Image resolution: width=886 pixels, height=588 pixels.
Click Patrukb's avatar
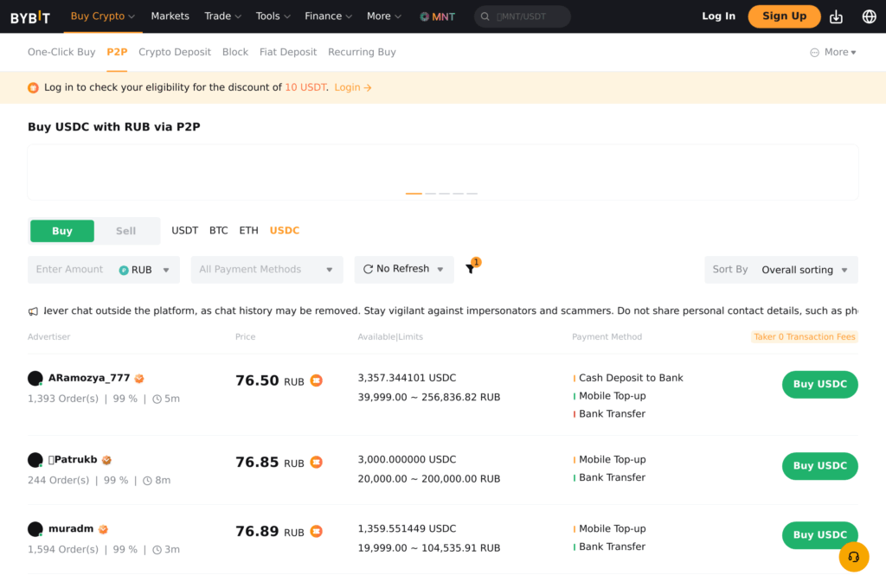35,460
